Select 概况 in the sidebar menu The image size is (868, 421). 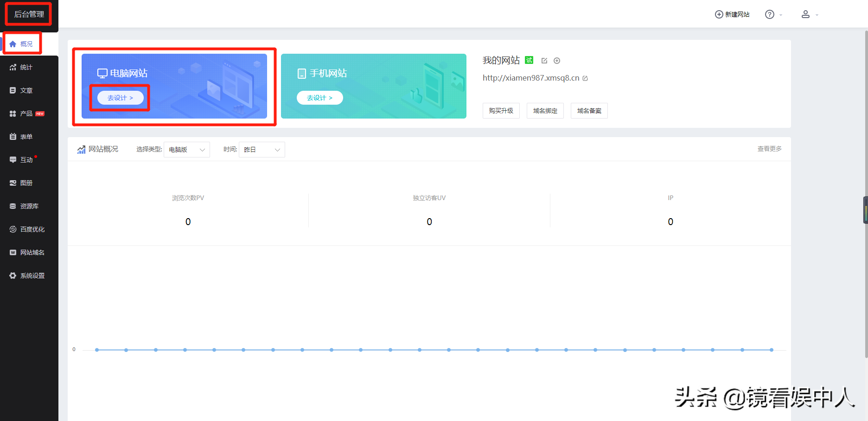tap(29, 44)
